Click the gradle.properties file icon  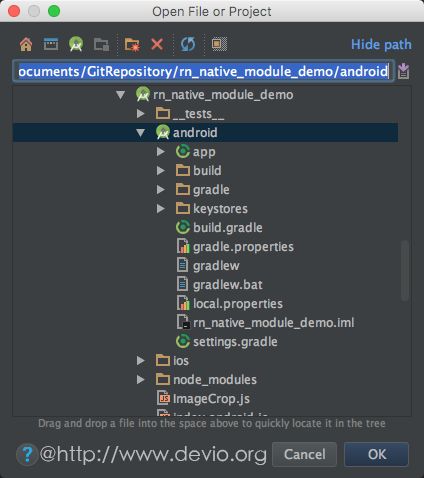pos(183,246)
